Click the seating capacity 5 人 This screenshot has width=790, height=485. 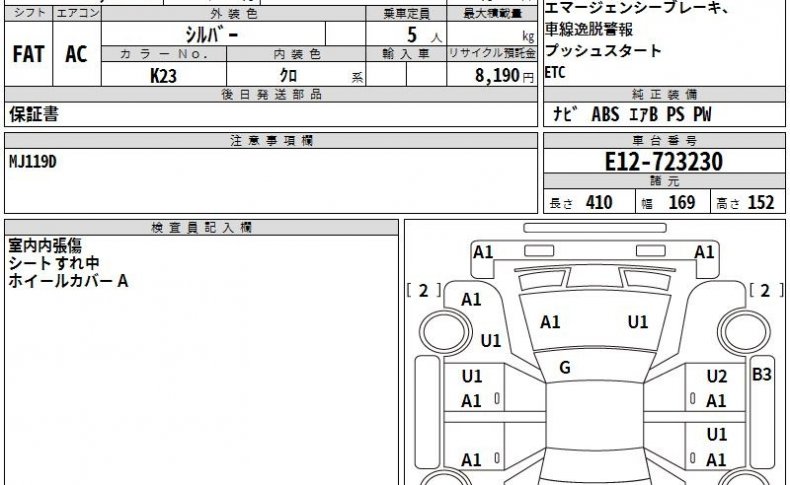click(424, 35)
